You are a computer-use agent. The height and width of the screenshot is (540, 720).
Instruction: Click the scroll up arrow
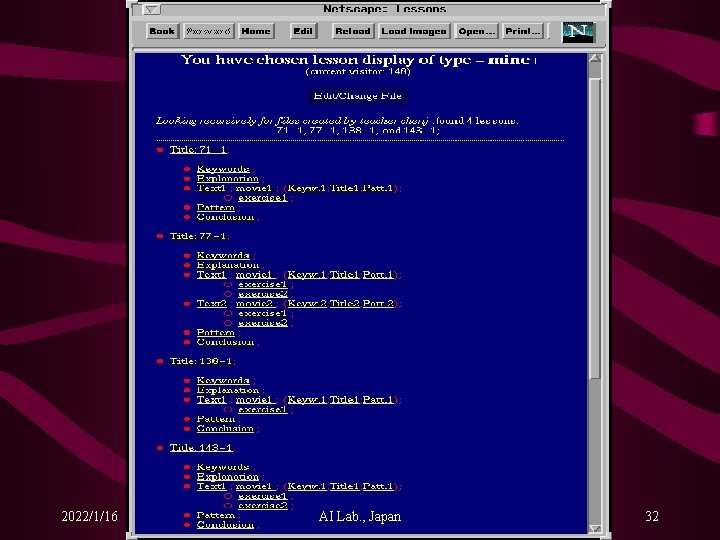click(x=595, y=59)
